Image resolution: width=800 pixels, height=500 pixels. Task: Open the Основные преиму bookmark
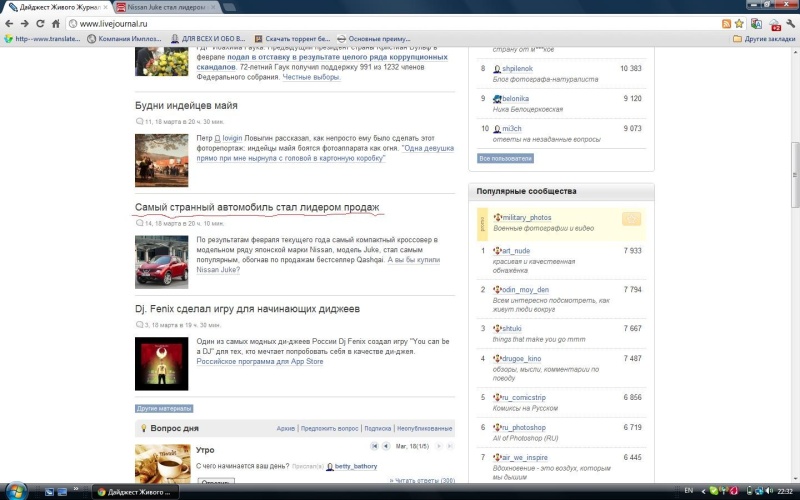(374, 38)
